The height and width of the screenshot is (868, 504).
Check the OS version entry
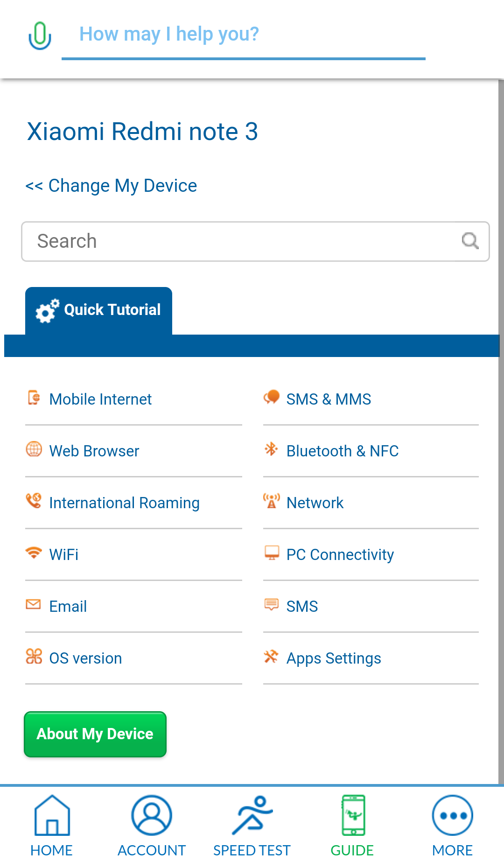pyautogui.click(x=85, y=658)
